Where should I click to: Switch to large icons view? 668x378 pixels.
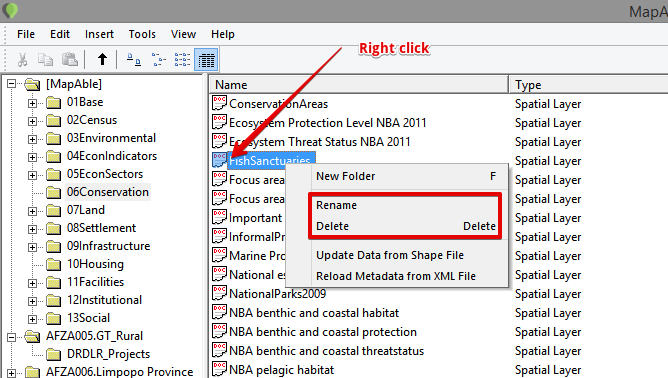(x=134, y=60)
